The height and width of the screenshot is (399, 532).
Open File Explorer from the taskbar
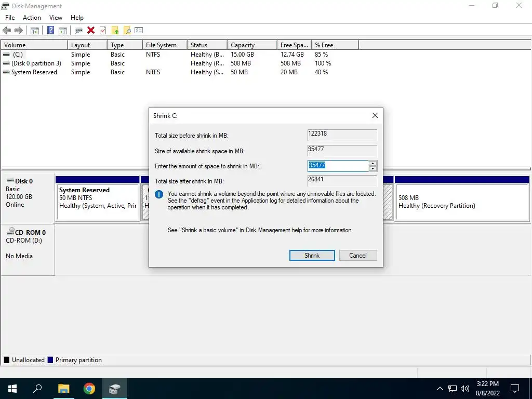point(63,389)
